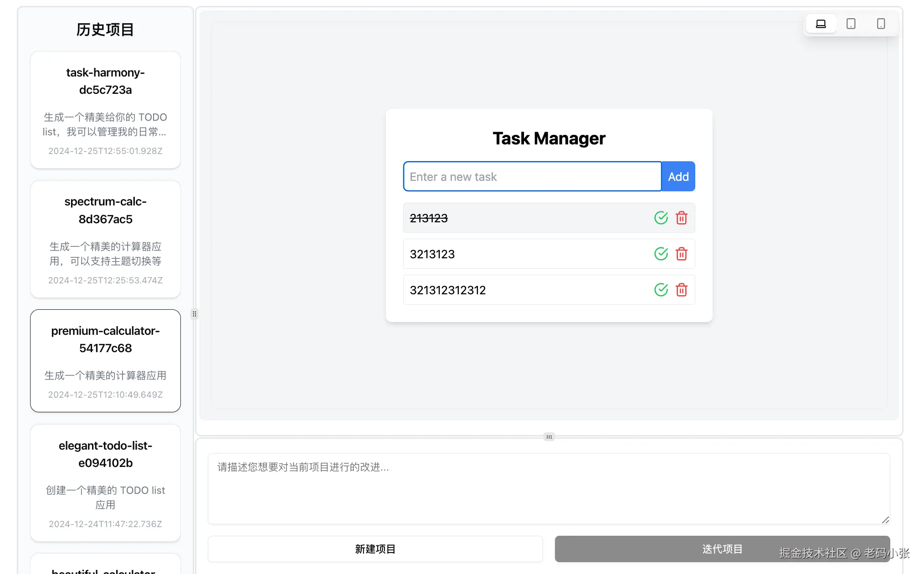Viewport: 924px width, 574px height.
Task: Switch to tablet preview mode
Action: click(851, 24)
